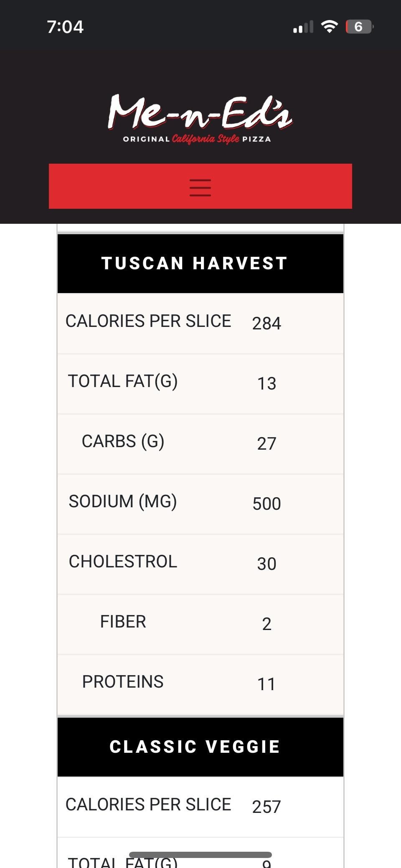Click the Tuscan Harvest calories value 284

coord(266,324)
